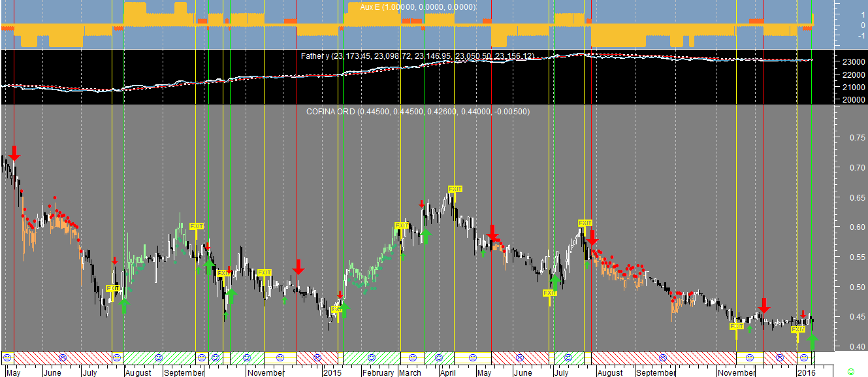
Task: Click the leftmost blue smiley in the bottom strip
Action: [7, 357]
